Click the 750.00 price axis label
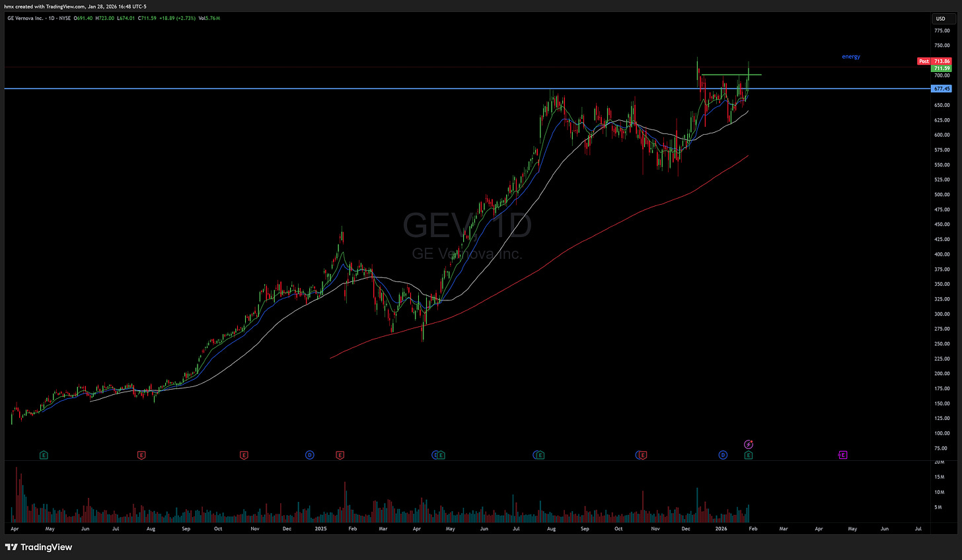Viewport: 962px width, 560px height. [x=942, y=46]
